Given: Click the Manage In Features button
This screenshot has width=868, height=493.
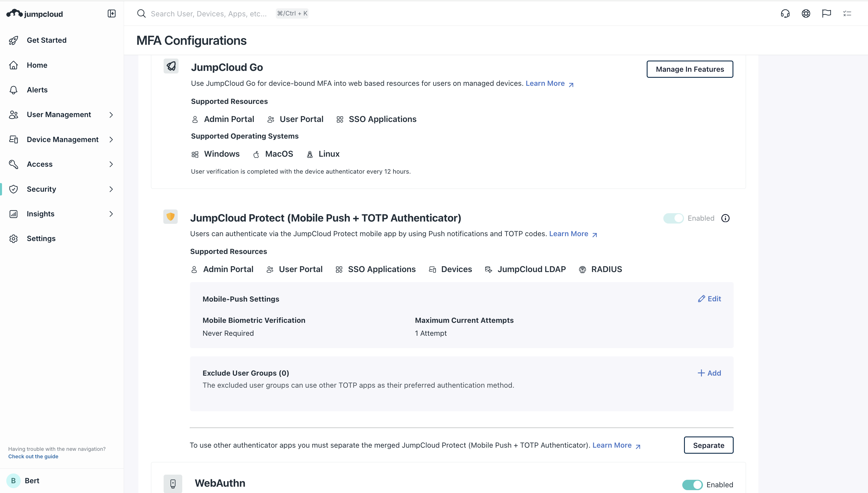Looking at the screenshot, I should point(689,69).
